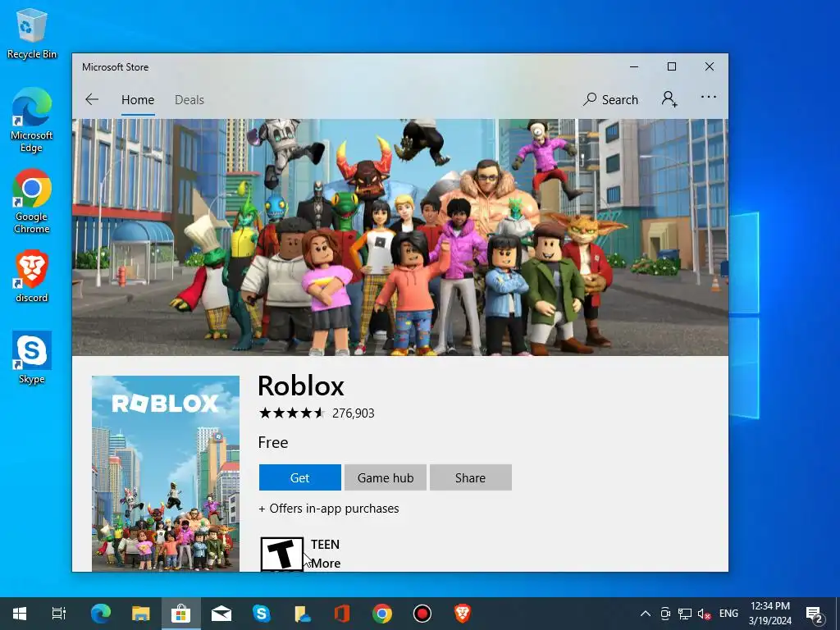840x630 pixels.
Task: Open the More rating details link
Action: pyautogui.click(x=326, y=564)
